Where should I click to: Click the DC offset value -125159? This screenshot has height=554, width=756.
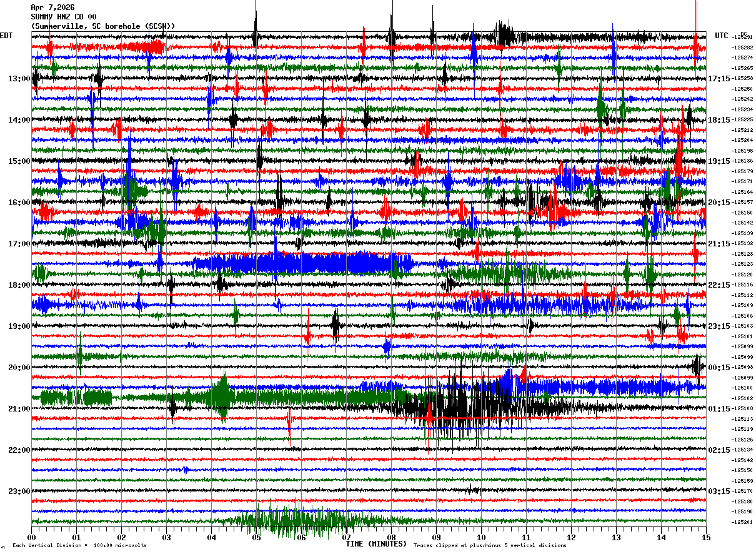pos(742,481)
